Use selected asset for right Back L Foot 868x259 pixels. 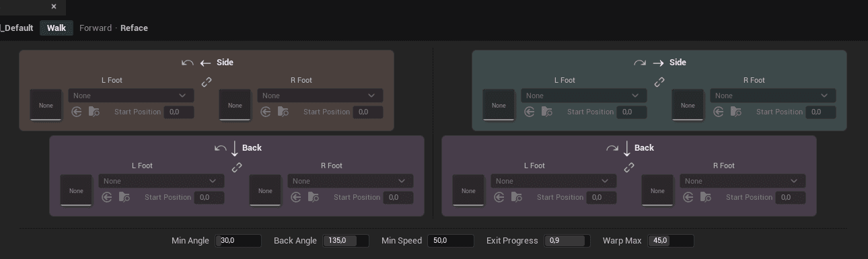point(500,197)
